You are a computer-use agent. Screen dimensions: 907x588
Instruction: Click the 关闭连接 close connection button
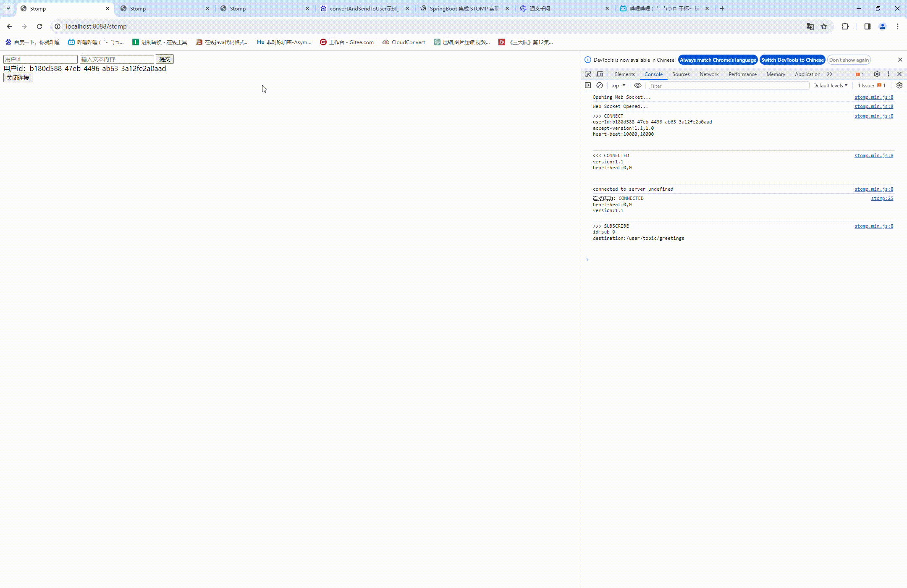[17, 77]
